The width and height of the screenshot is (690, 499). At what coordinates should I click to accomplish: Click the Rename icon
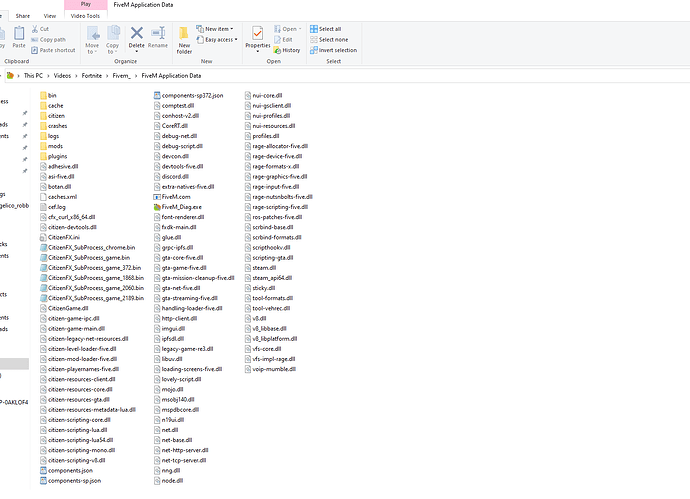pyautogui.click(x=158, y=33)
